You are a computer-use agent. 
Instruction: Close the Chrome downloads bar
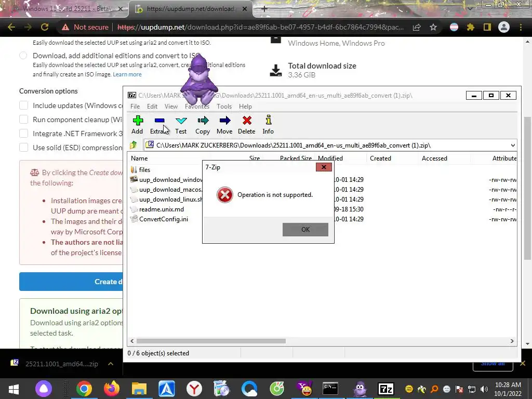point(523,363)
